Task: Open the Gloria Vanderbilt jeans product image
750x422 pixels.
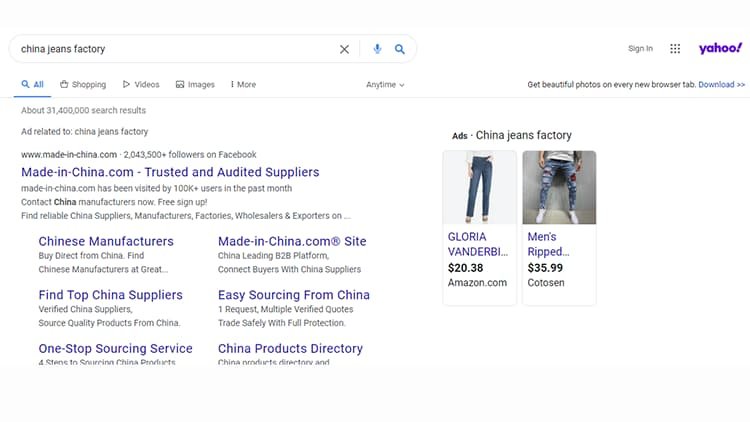Action: (480, 188)
